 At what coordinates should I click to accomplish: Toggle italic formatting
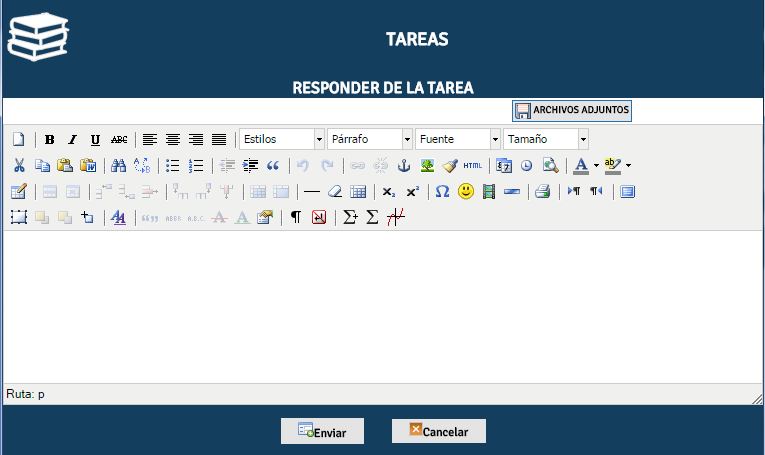(x=72, y=139)
